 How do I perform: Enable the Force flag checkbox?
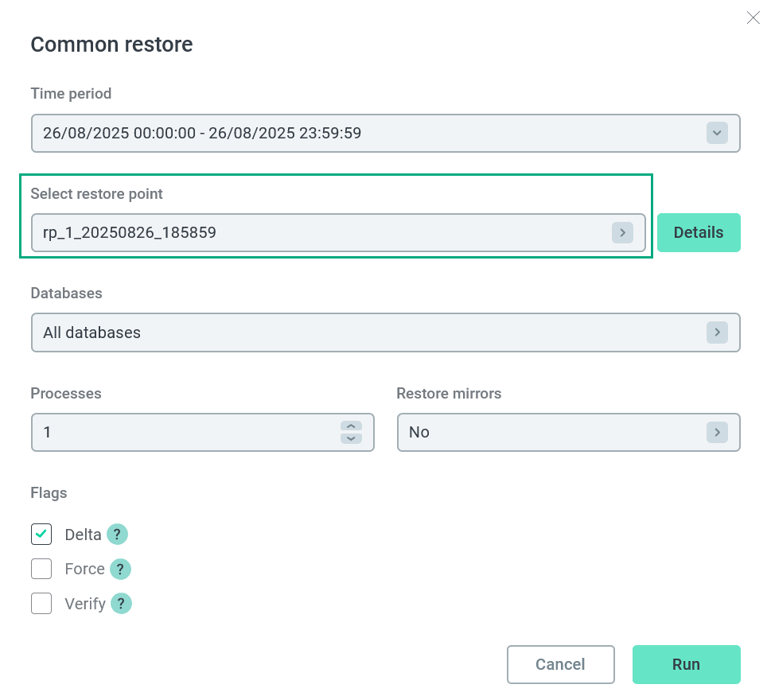(x=41, y=570)
